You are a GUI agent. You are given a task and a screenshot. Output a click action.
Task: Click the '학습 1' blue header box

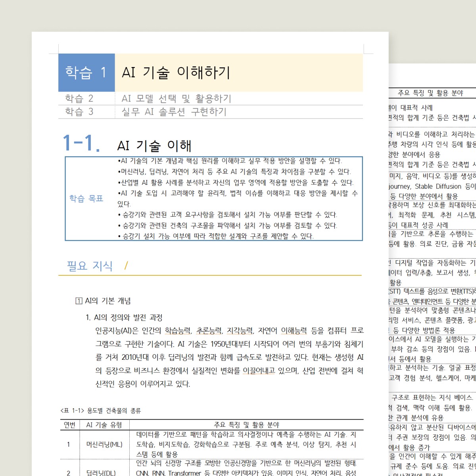[86, 73]
